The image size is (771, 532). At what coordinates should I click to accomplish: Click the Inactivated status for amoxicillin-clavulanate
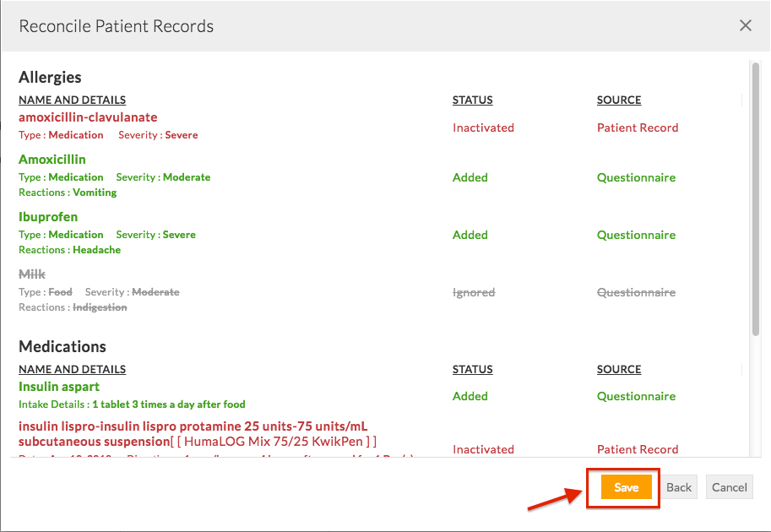point(483,128)
